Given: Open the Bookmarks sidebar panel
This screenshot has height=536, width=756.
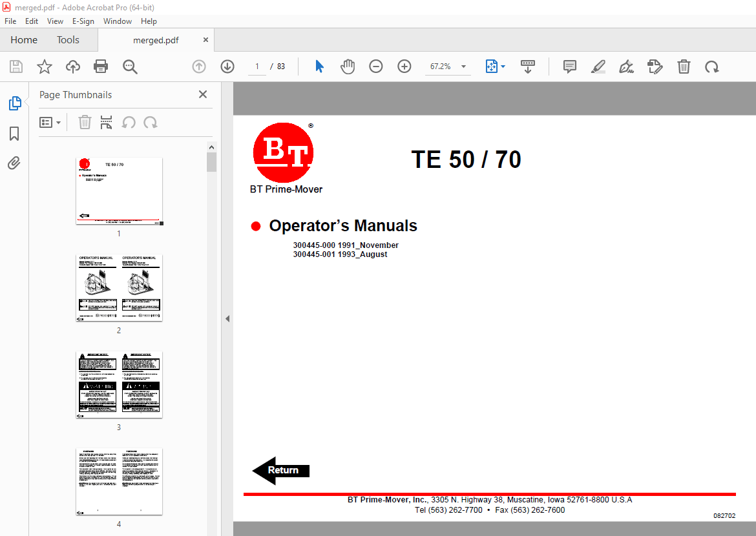Looking at the screenshot, I should (x=14, y=134).
